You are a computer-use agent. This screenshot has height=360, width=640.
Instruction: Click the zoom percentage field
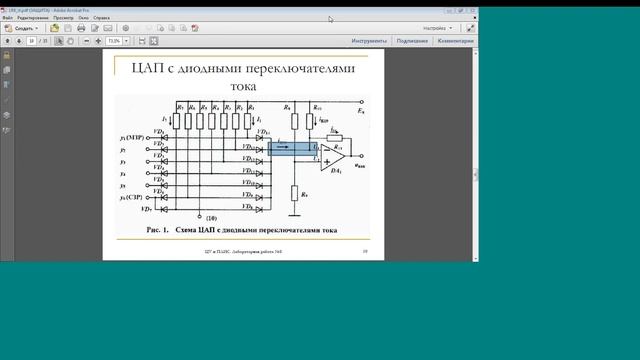[x=114, y=41]
